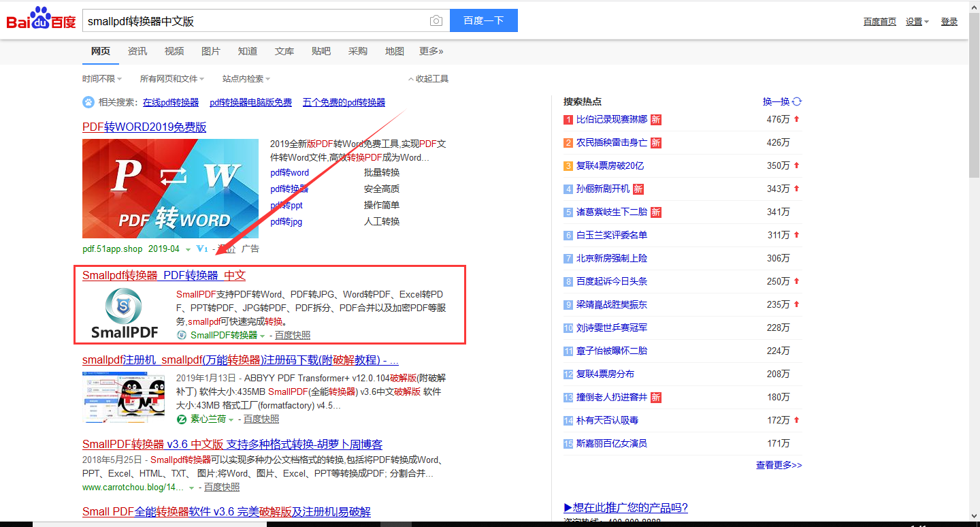Open the 设置 dropdown at top right
Viewport: 980px width, 527px height.
917,22
